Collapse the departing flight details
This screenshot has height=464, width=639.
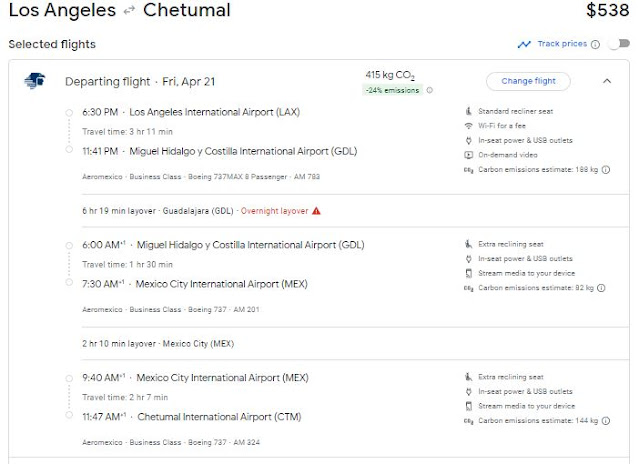[x=607, y=81]
